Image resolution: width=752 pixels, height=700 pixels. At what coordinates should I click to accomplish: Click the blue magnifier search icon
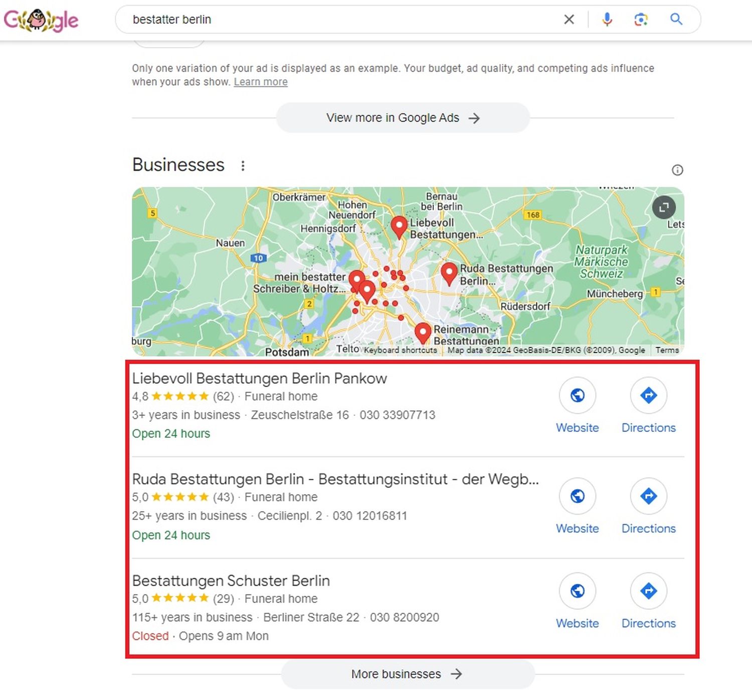coord(676,20)
